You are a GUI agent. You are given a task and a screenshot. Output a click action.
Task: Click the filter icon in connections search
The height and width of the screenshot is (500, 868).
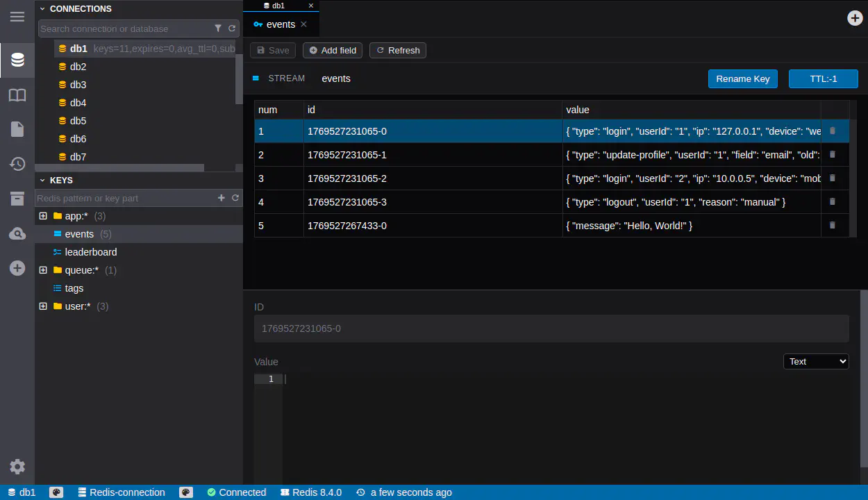pos(218,28)
